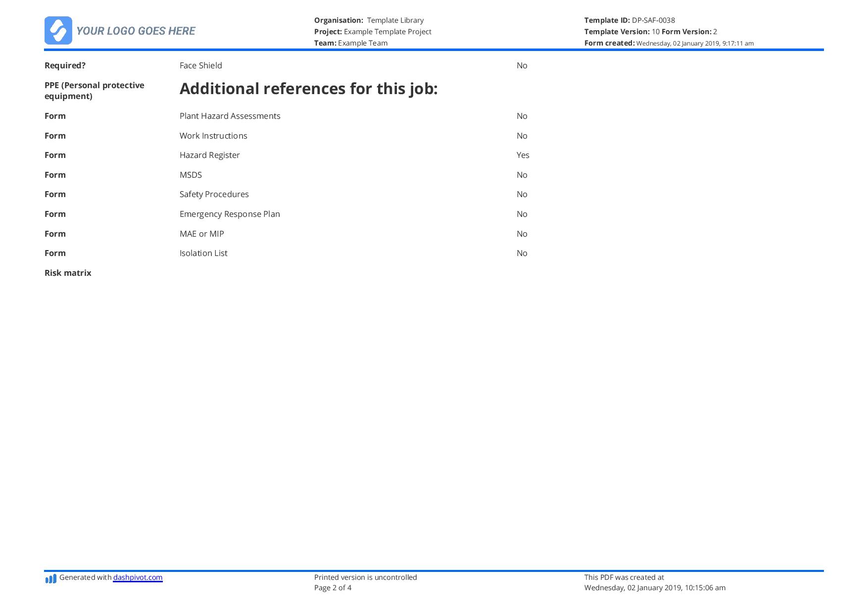Select 'Safety Procedures' row text
Viewport: 868px width, 614px height.
point(214,194)
